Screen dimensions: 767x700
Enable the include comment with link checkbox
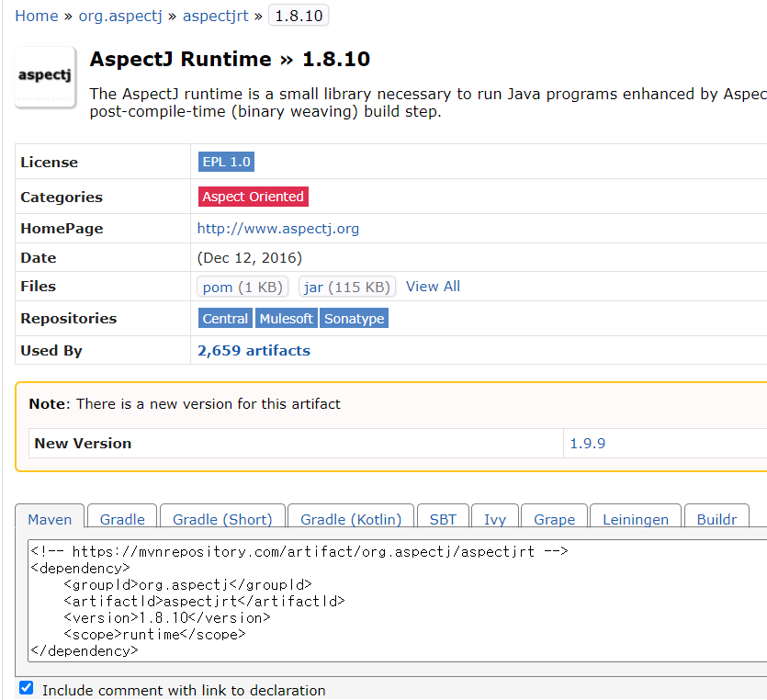26,687
